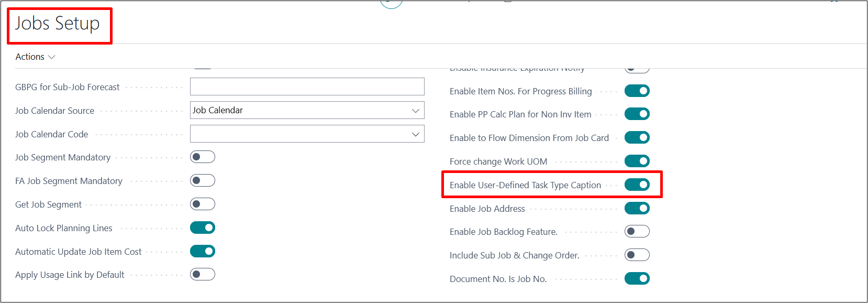Toggle Job Segment Mandatory switch
The image size is (868, 303).
coord(203,157)
